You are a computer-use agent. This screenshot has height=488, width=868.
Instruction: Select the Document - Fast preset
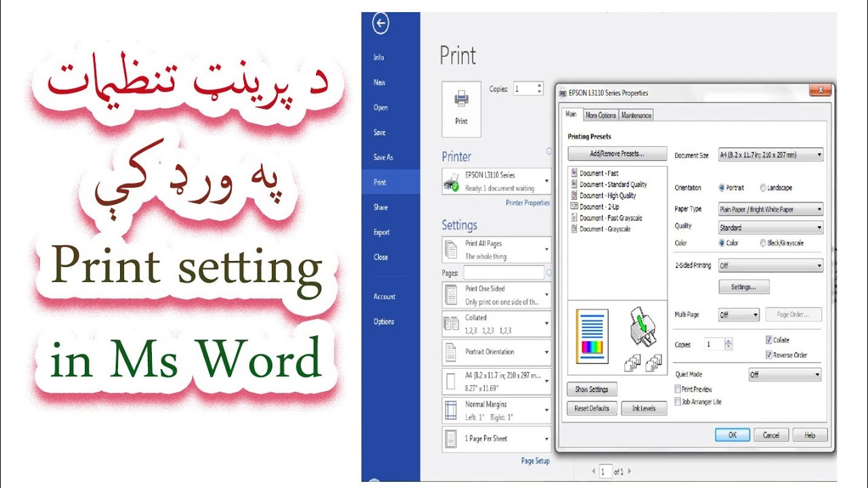tap(599, 174)
